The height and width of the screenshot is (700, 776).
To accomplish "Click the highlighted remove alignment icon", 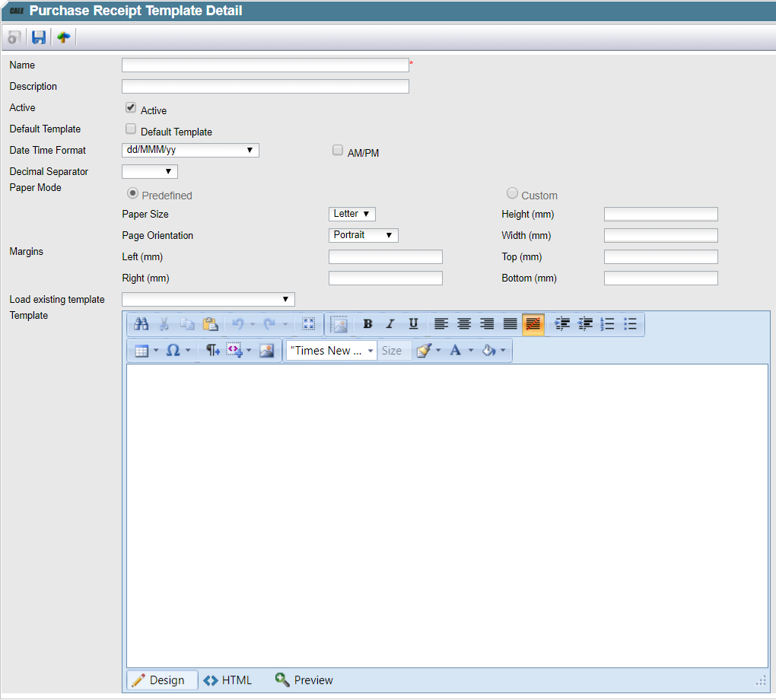I will tap(533, 324).
